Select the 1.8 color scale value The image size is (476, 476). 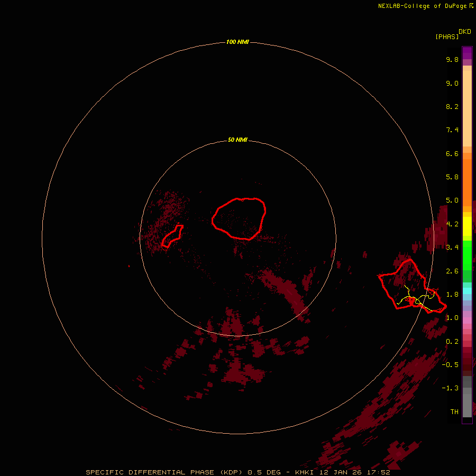(452, 295)
